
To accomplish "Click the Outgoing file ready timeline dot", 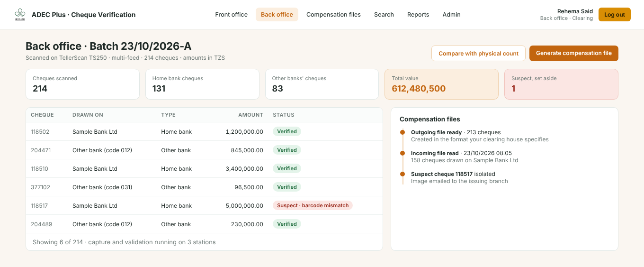I will [402, 132].
